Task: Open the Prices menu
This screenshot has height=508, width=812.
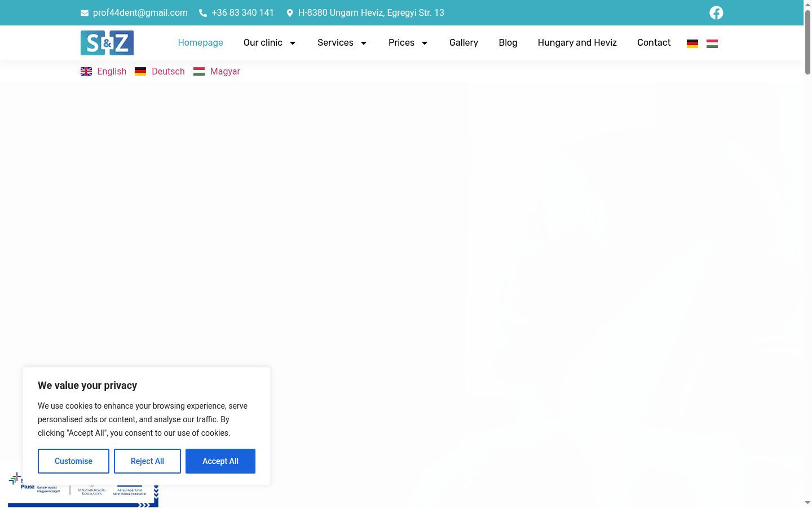Action: (x=401, y=43)
